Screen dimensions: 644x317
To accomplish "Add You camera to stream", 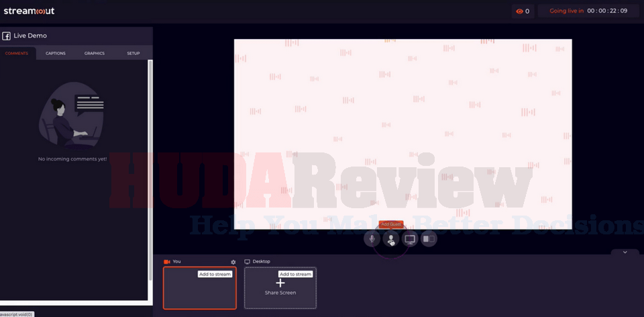I will (x=215, y=274).
